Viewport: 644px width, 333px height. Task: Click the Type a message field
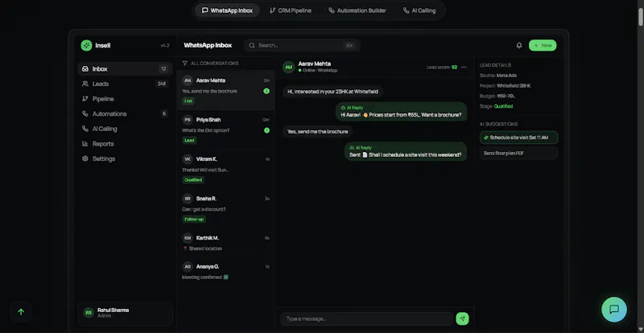[367, 319]
